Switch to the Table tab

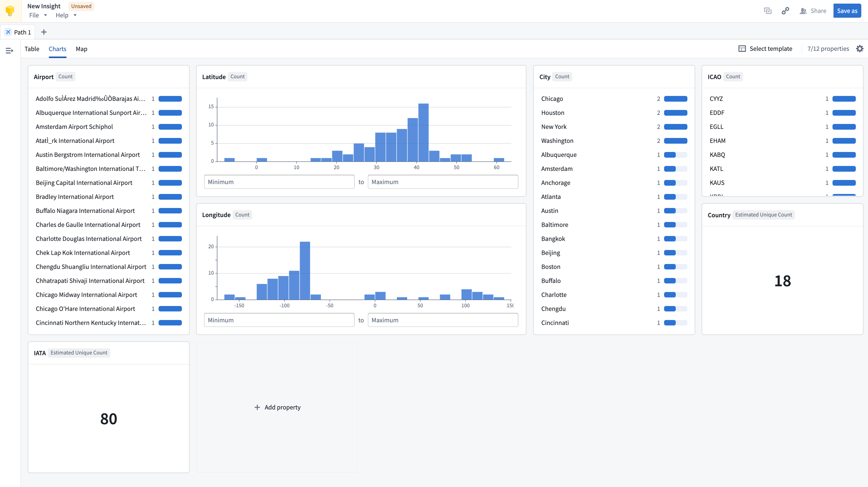[x=32, y=49]
